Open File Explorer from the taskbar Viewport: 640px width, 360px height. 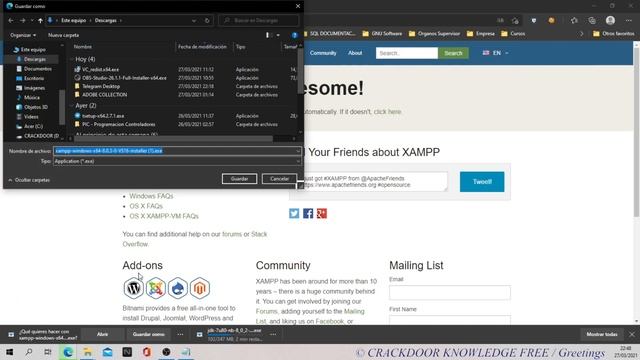click(88, 352)
